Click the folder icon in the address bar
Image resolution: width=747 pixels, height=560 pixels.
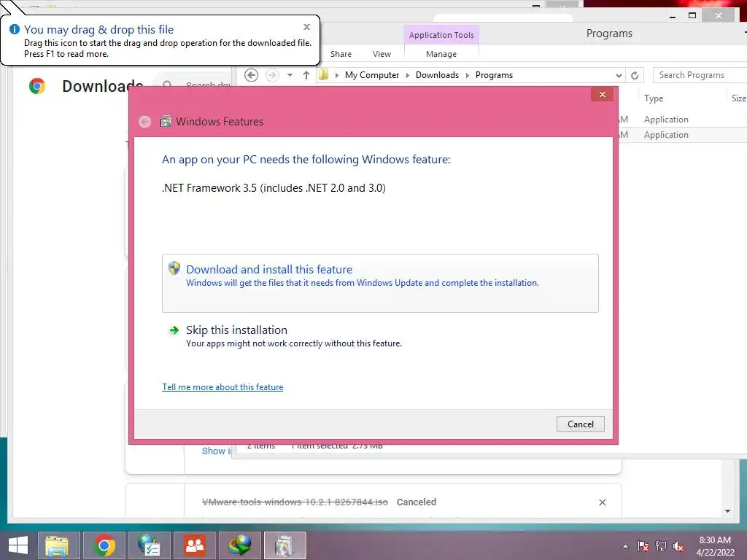click(x=323, y=75)
